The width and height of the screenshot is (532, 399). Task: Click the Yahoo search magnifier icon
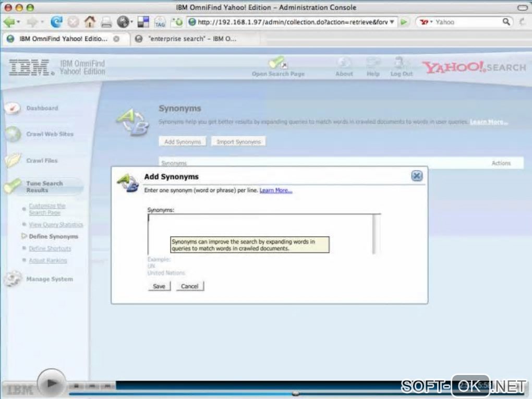coord(506,22)
